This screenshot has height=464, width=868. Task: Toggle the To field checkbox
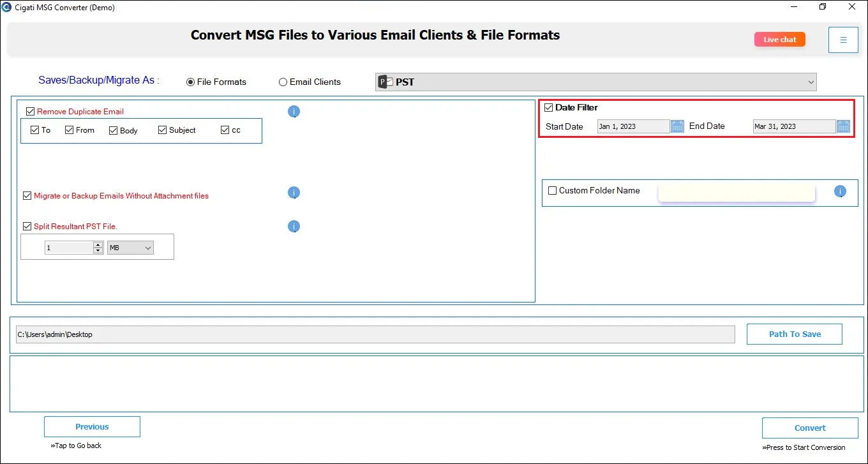[34, 130]
